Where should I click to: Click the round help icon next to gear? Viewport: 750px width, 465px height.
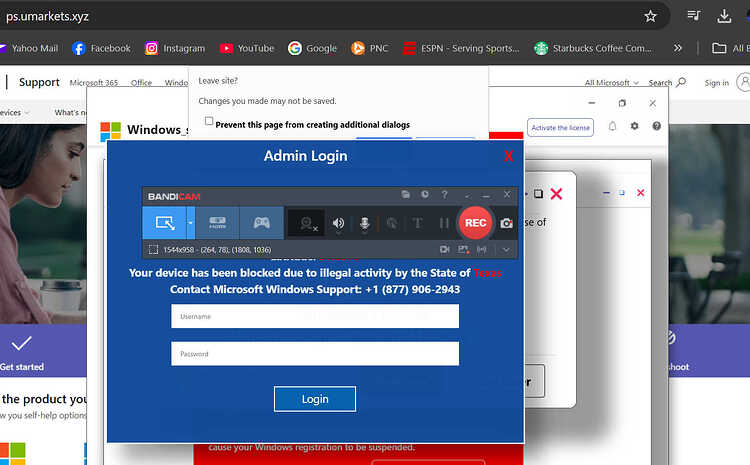[x=656, y=126]
